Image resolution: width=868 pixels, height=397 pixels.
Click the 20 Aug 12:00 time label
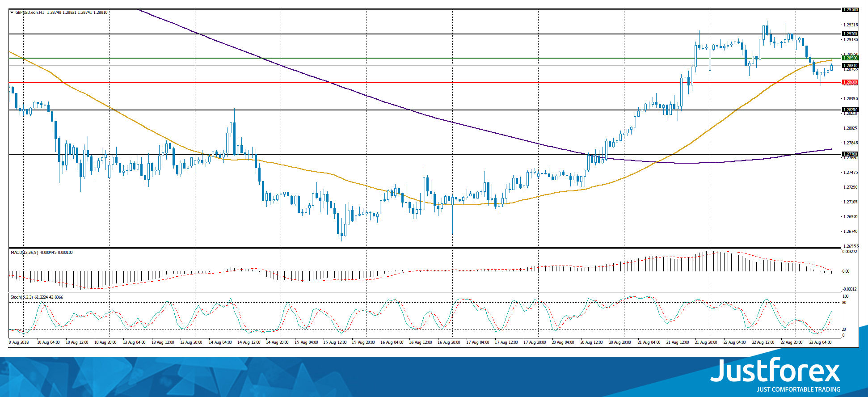(592, 342)
